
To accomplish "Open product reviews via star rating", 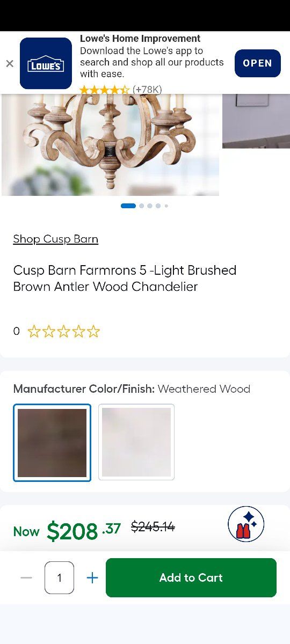I will pyautogui.click(x=63, y=331).
